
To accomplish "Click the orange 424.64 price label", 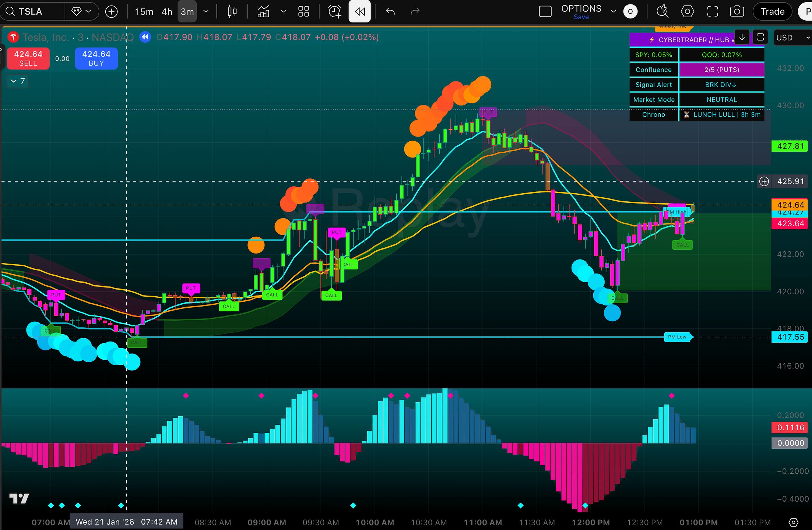I will click(x=790, y=205).
